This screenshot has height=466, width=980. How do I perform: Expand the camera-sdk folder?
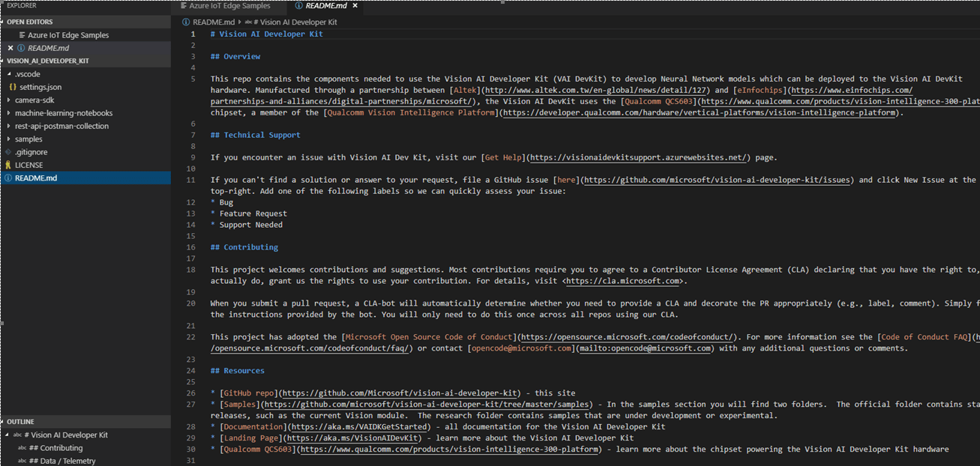8,100
